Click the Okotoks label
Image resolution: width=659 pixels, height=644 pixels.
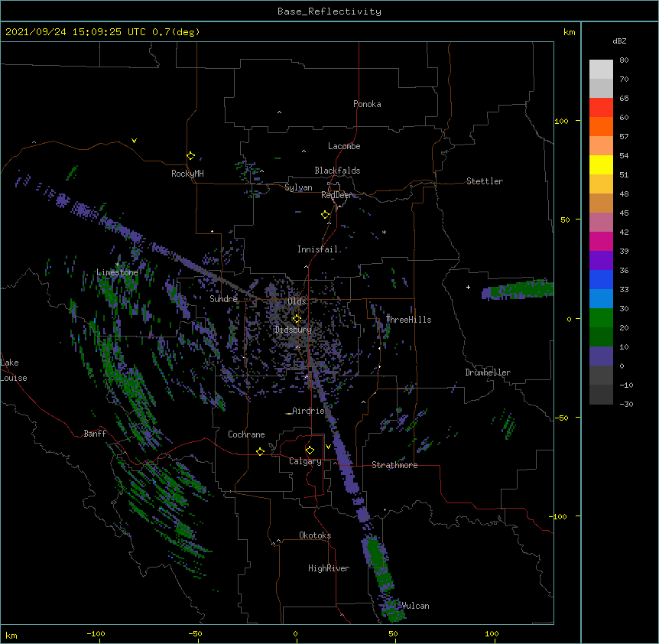click(x=315, y=535)
